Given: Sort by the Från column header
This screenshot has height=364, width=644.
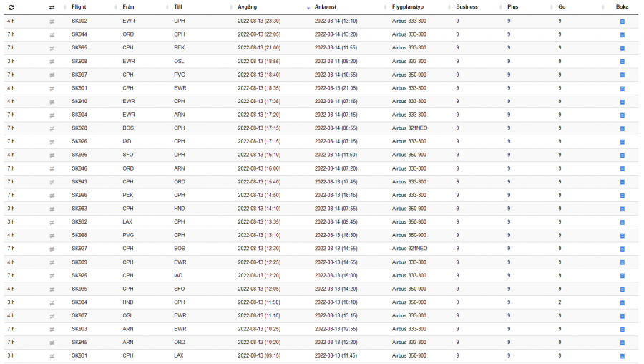Looking at the screenshot, I should [x=128, y=7].
